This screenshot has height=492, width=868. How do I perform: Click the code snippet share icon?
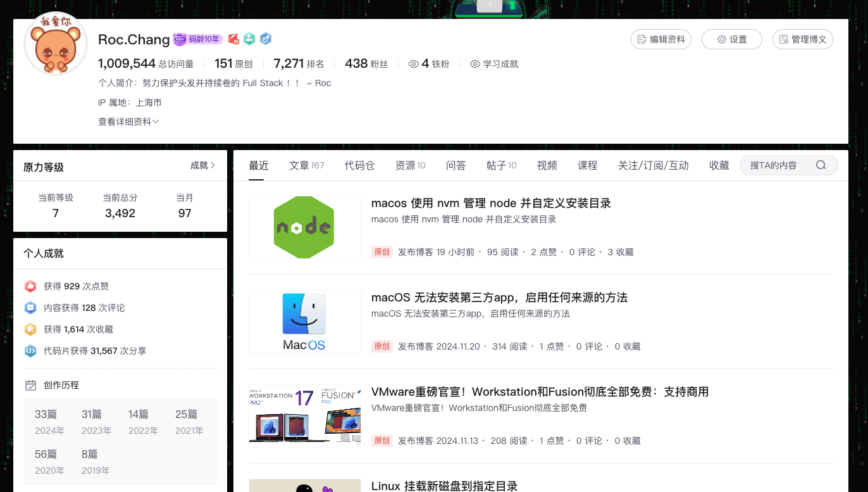click(x=30, y=351)
